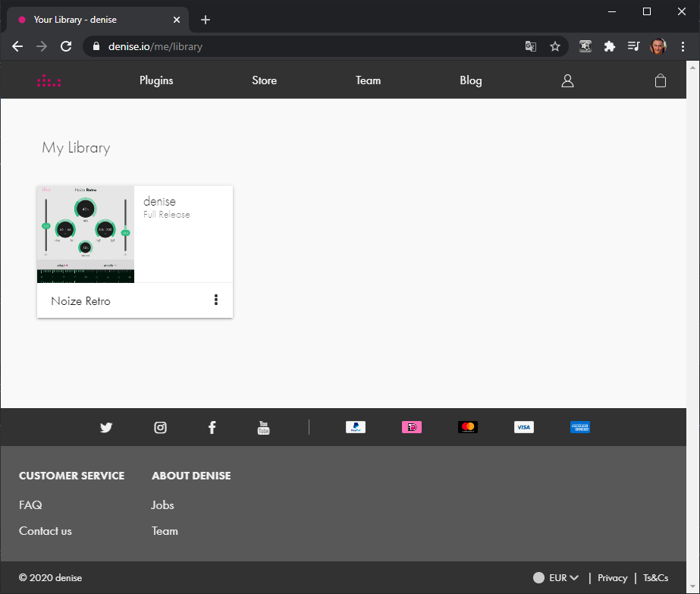Viewport: 700px width, 594px height.
Task: Visit denise Twitter page
Action: pos(106,427)
